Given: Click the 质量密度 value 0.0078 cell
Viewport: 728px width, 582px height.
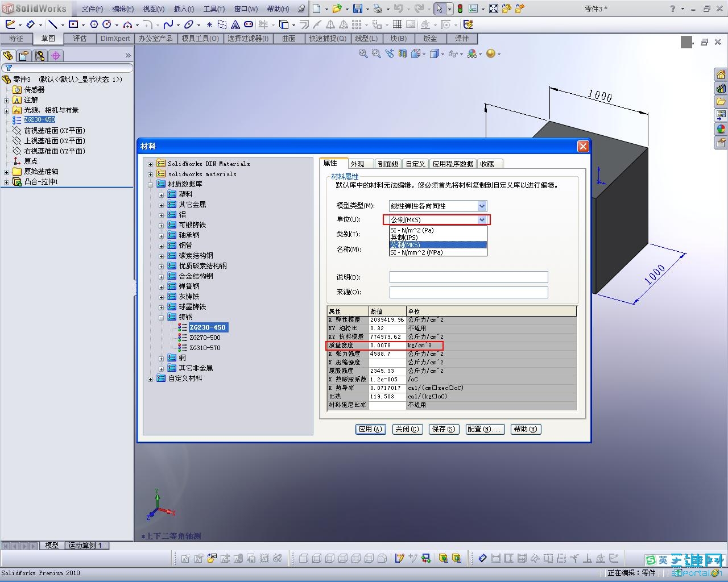Looking at the screenshot, I should [x=387, y=346].
